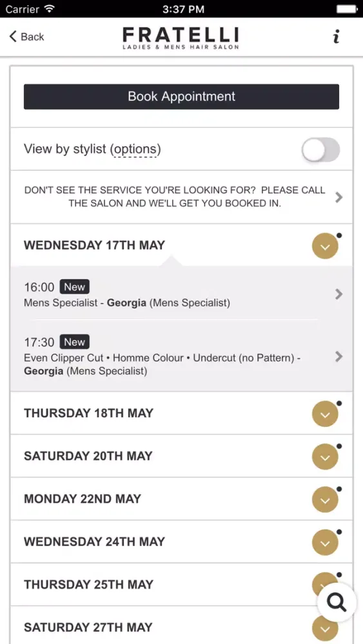Open arrow for the 17:30 appointment
363x644 pixels.
tap(338, 357)
